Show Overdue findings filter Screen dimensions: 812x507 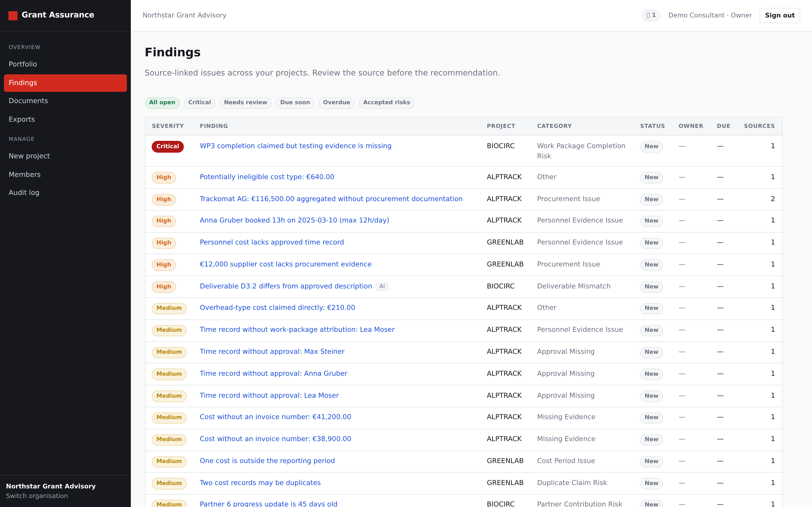336,103
